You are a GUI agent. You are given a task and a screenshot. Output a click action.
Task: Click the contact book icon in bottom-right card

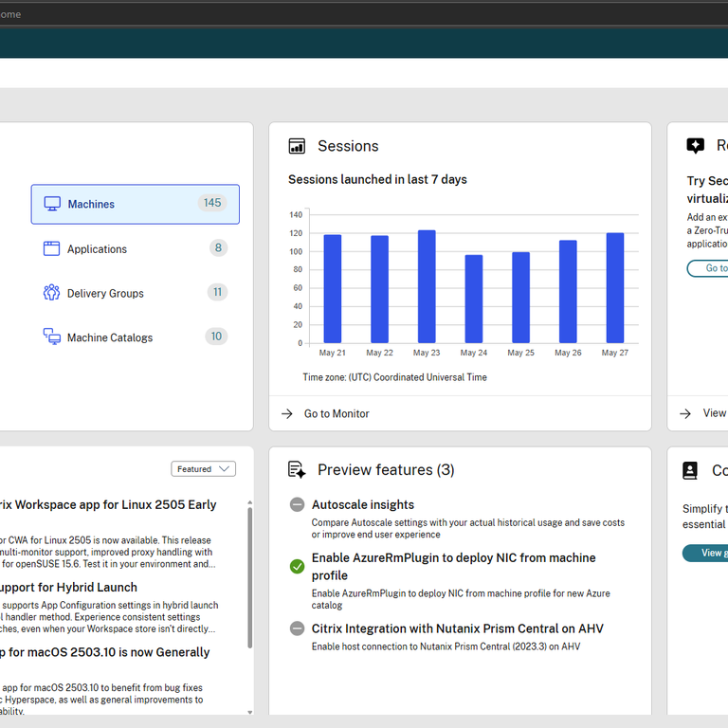pos(690,470)
